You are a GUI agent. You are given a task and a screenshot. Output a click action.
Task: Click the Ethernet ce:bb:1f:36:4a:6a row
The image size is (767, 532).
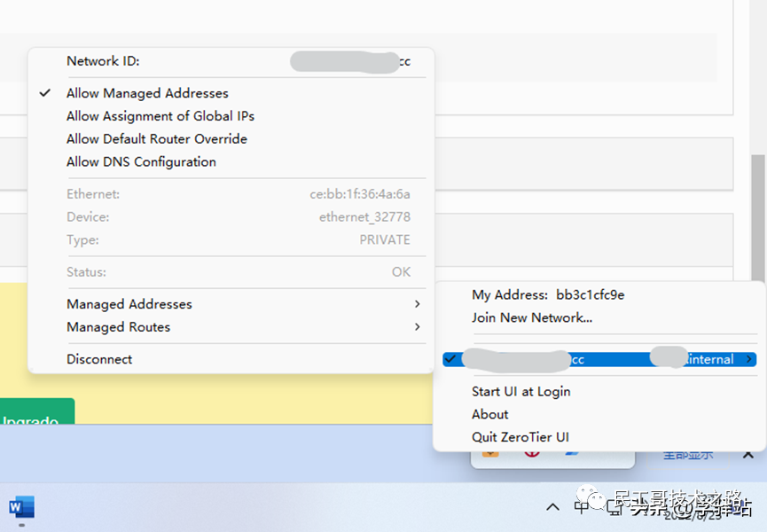231,194
